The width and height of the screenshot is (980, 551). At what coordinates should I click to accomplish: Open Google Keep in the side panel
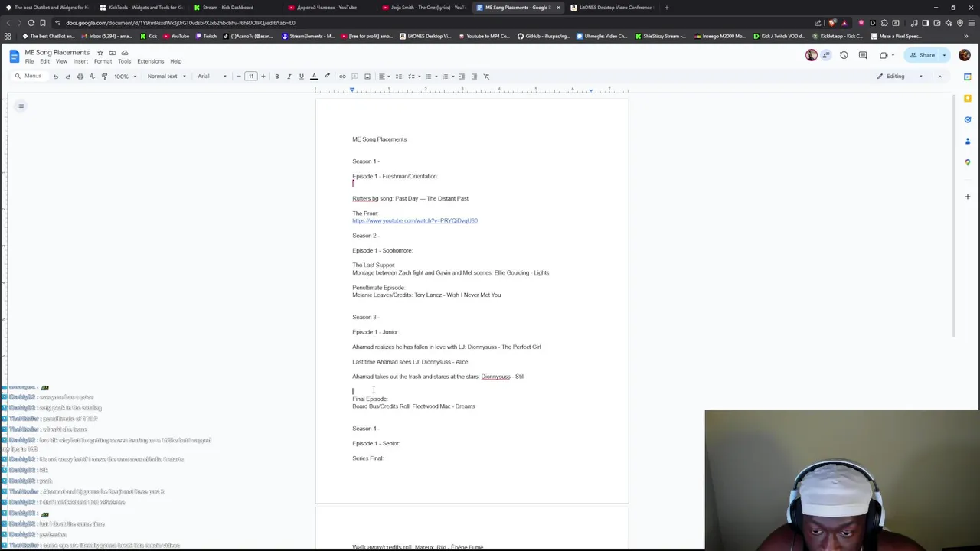point(968,98)
